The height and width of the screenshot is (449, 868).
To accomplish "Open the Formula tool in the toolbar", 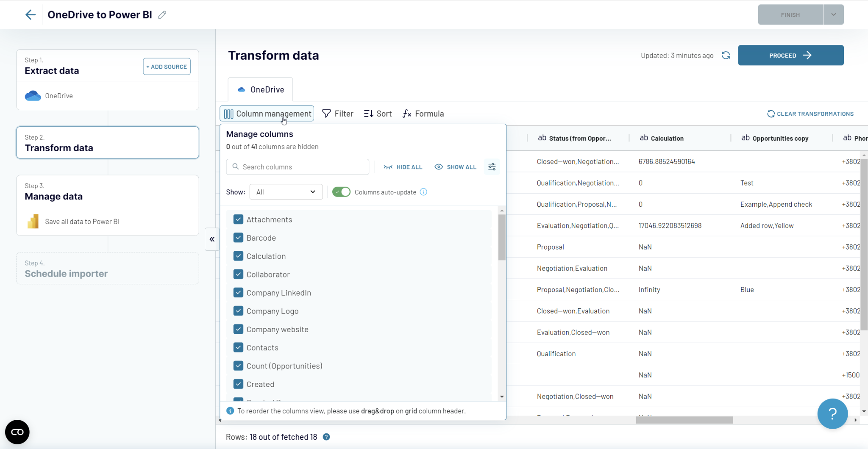I will tap(423, 114).
